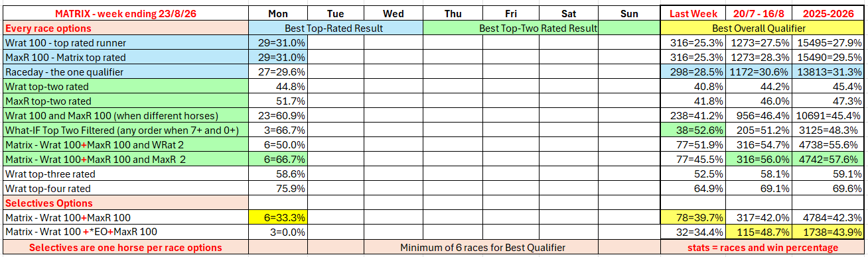Image resolution: width=868 pixels, height=257 pixels.
Task: Select the Minimum of 6 races note
Action: coord(482,248)
